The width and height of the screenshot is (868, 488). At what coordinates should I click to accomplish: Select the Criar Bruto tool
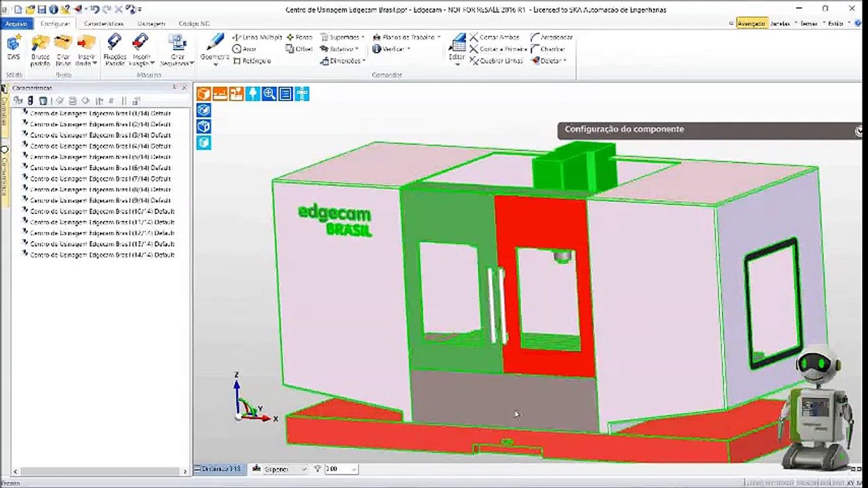[x=63, y=50]
